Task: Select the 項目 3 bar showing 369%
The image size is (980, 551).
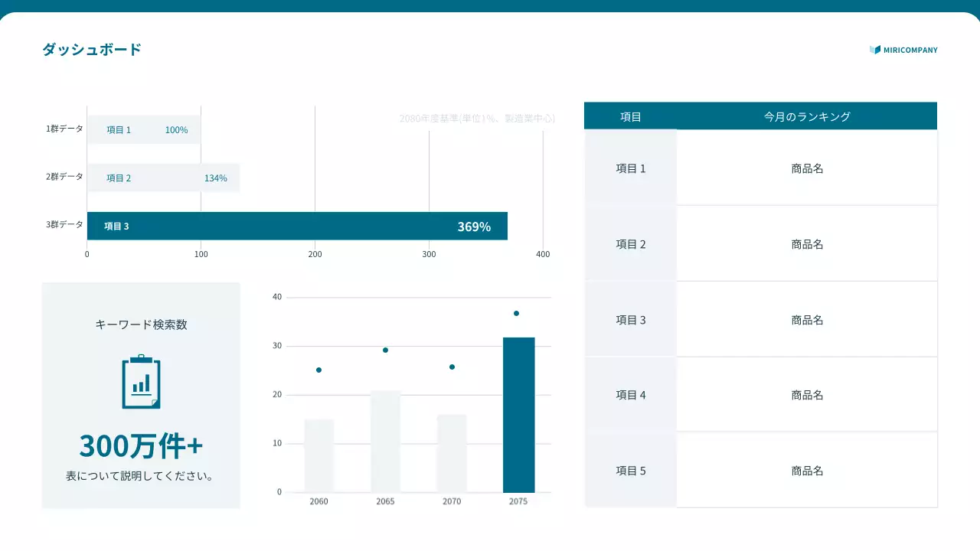Action: [x=297, y=226]
